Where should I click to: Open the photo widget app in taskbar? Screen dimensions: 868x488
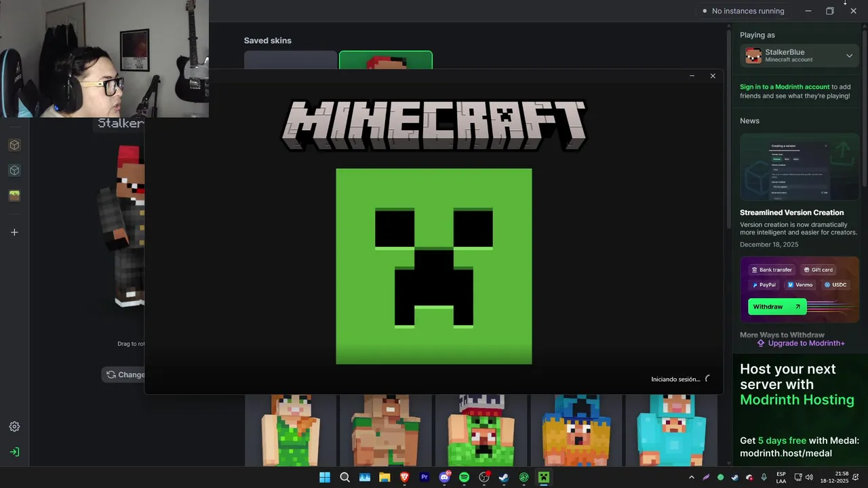(x=365, y=477)
